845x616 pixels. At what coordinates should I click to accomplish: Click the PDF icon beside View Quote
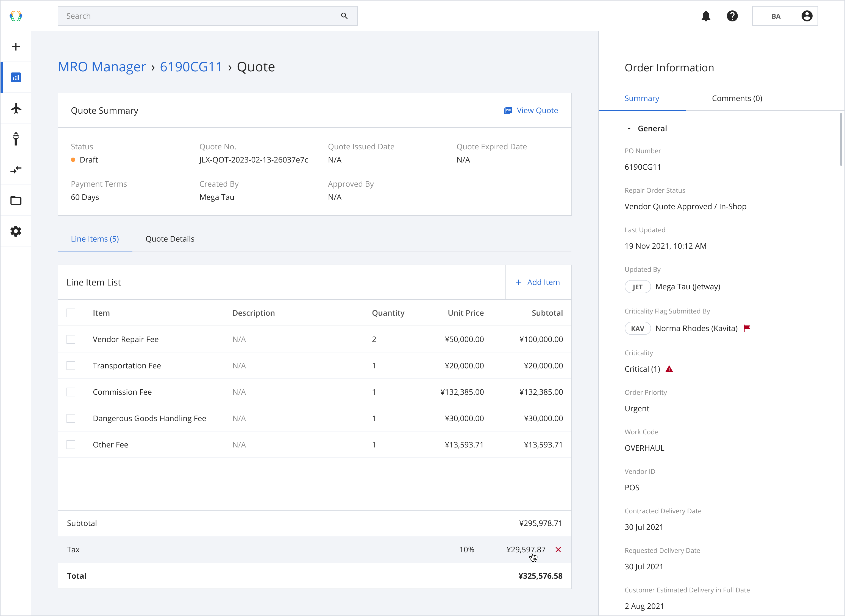pos(508,110)
